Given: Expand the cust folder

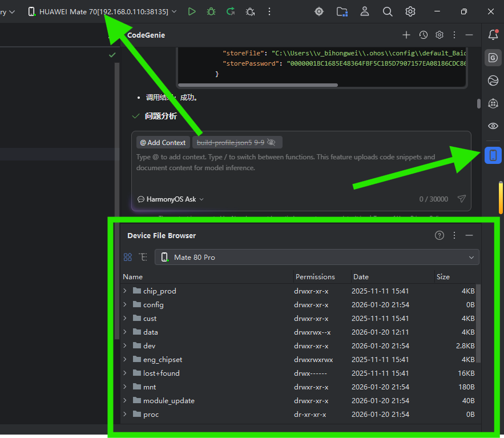Looking at the screenshot, I should coord(125,318).
